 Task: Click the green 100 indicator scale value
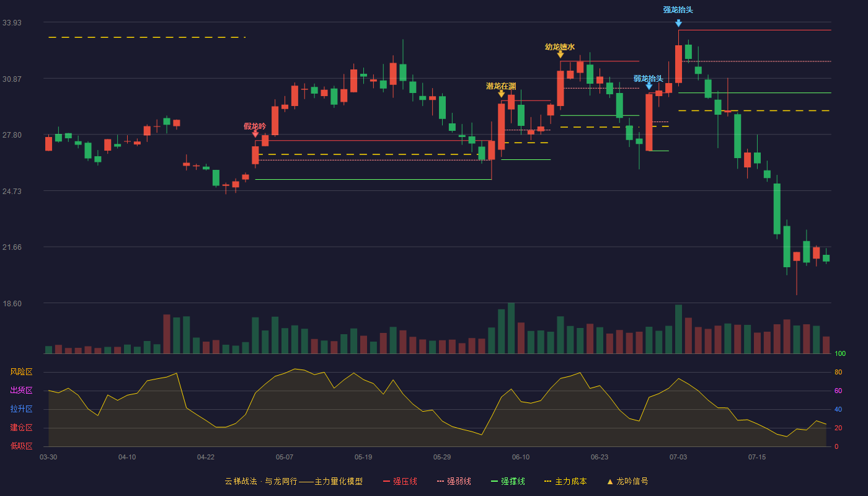tap(840, 353)
